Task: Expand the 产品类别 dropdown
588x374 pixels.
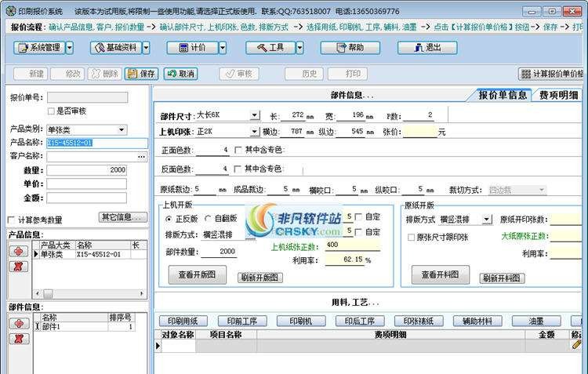Action: click(x=122, y=129)
